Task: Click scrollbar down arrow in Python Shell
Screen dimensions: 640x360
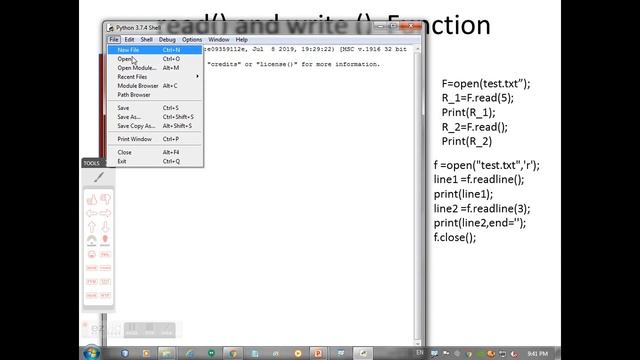Action: click(x=417, y=343)
